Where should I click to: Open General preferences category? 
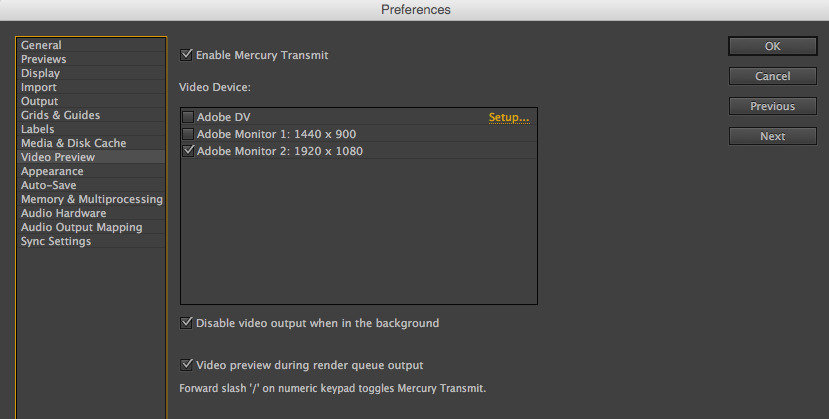click(41, 45)
